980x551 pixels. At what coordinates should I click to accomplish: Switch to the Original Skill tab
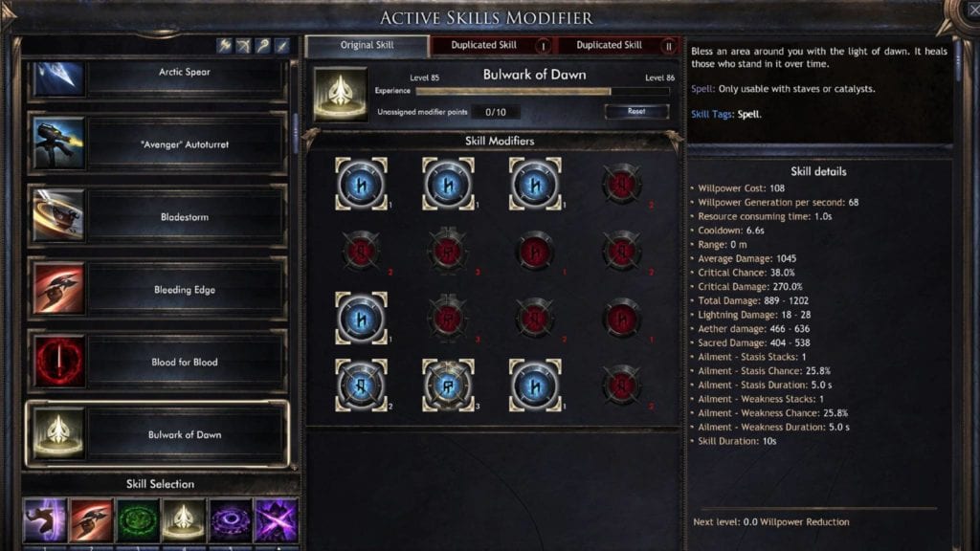367,46
